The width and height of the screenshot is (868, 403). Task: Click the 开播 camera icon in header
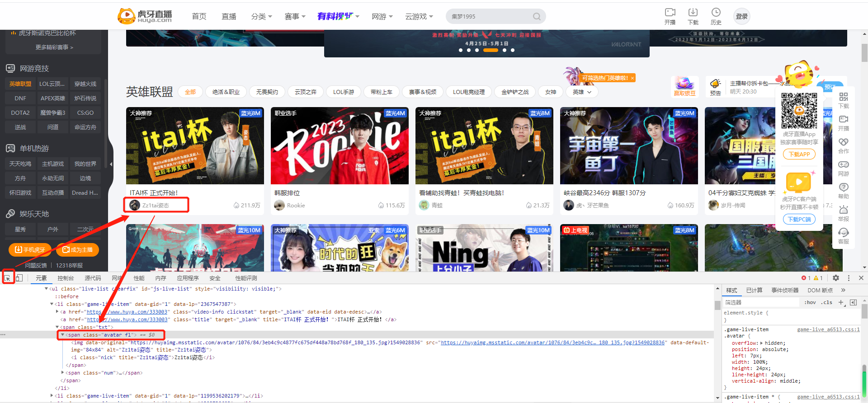click(670, 12)
